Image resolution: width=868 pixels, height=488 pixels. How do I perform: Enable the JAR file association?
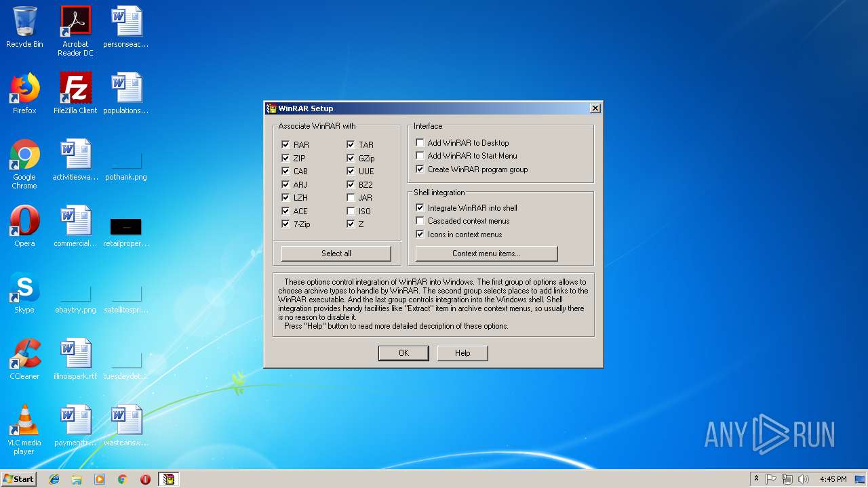pyautogui.click(x=351, y=197)
